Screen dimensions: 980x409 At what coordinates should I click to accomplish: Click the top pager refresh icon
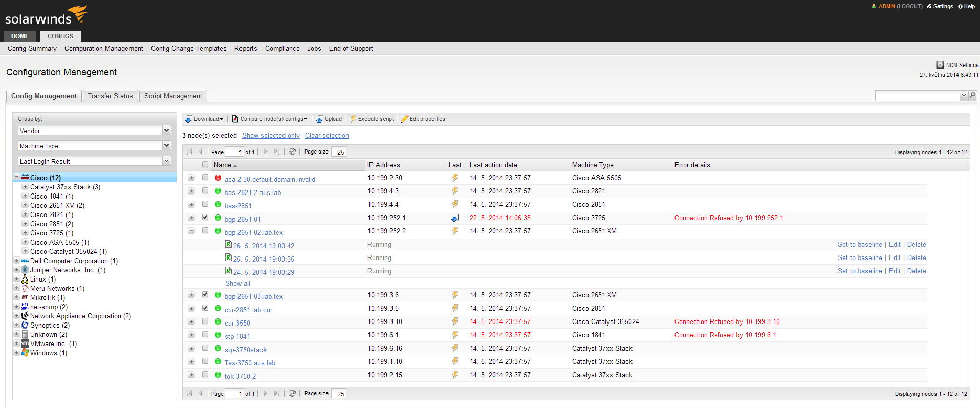[292, 152]
